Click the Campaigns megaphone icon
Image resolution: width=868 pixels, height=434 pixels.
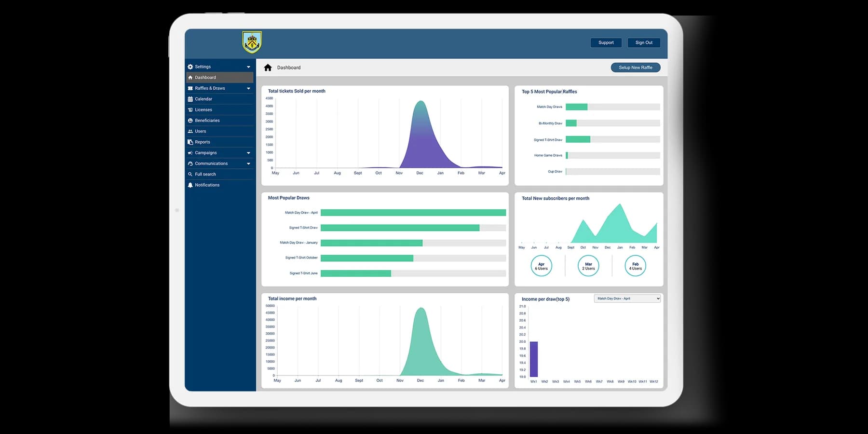point(190,153)
